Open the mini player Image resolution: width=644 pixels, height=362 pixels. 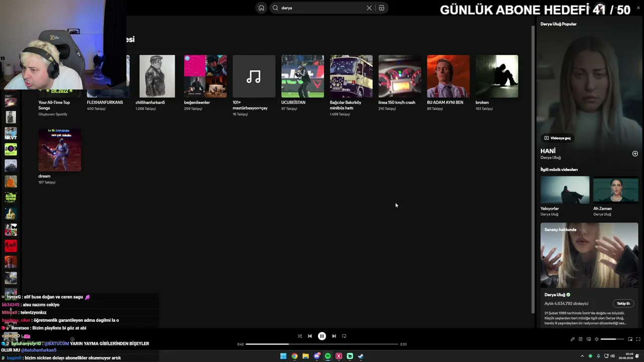630,339
